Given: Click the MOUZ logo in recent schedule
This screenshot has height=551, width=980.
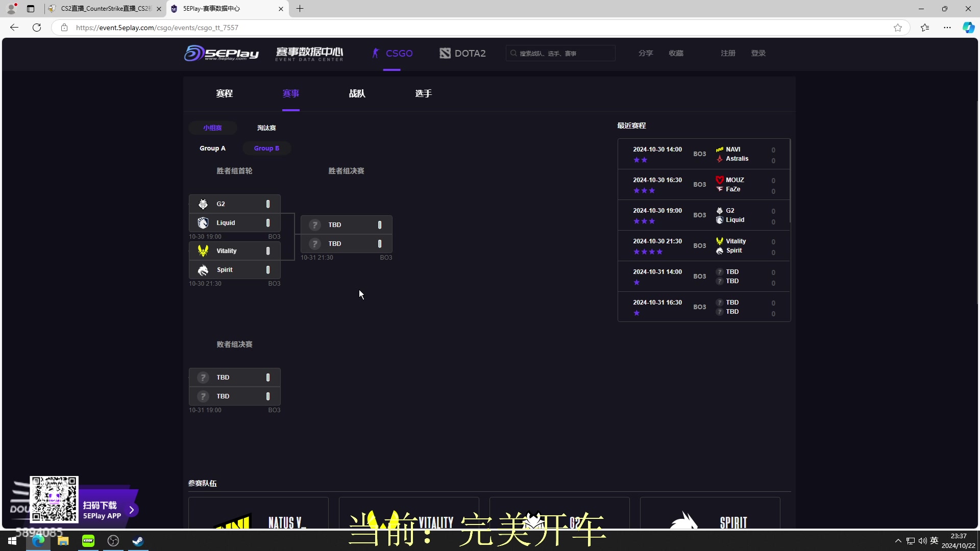Looking at the screenshot, I should (720, 180).
